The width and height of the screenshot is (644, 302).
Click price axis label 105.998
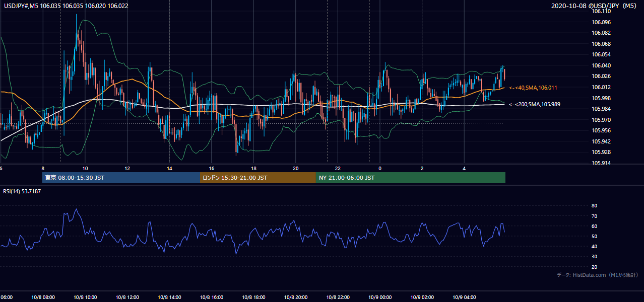tap(602, 98)
